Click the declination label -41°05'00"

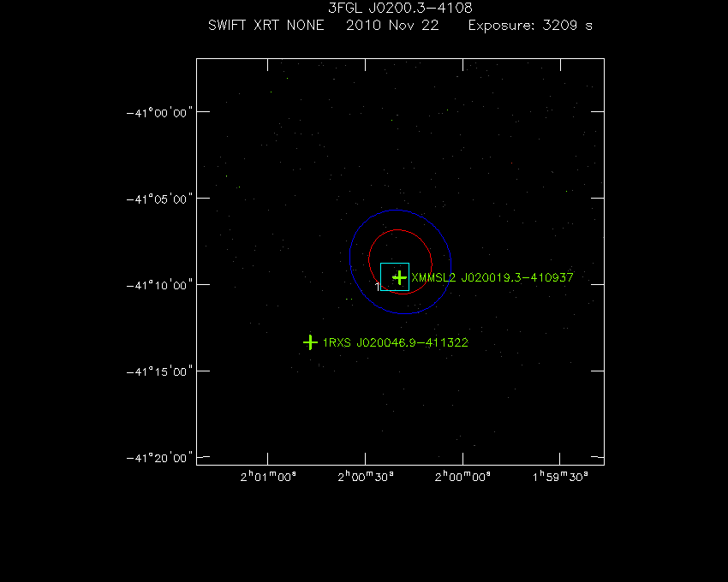[x=159, y=199]
